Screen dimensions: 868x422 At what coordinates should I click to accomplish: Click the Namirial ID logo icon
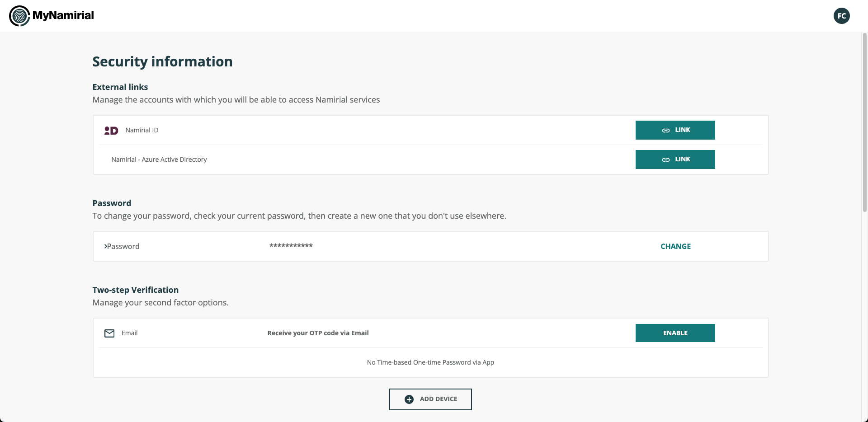pyautogui.click(x=111, y=131)
